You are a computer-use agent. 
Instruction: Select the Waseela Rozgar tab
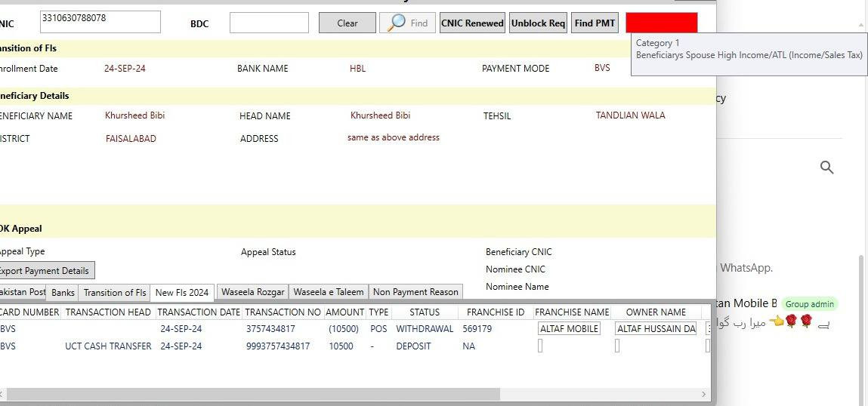point(252,292)
